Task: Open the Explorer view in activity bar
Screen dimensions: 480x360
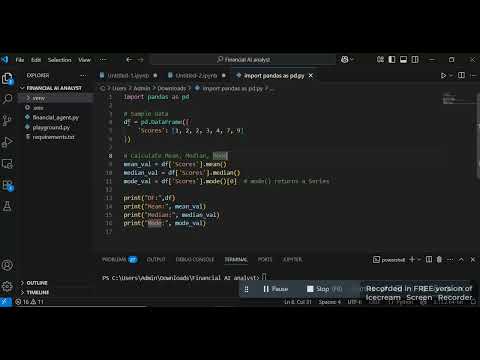Action: point(7,79)
